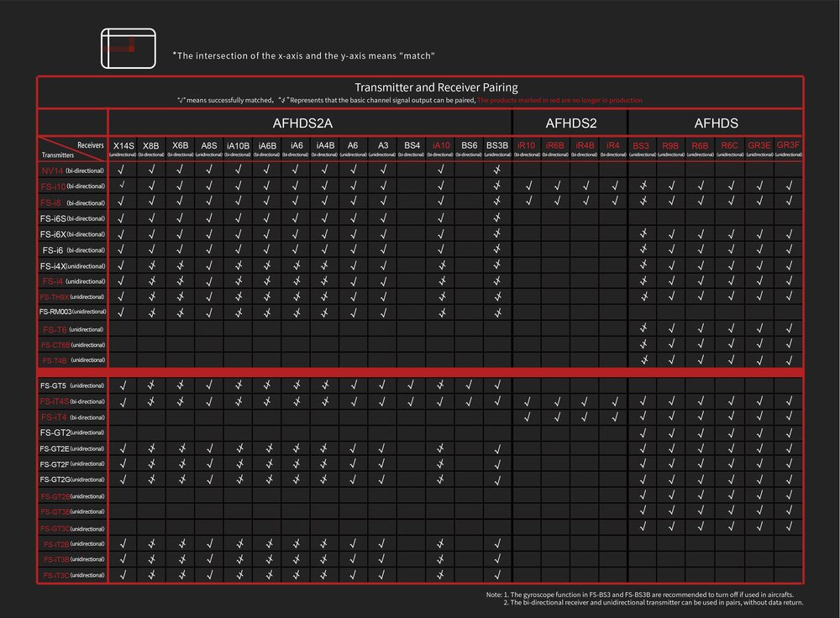
Task: Click the checkmark for FS-T6 with GR3F
Action: pyautogui.click(x=789, y=328)
